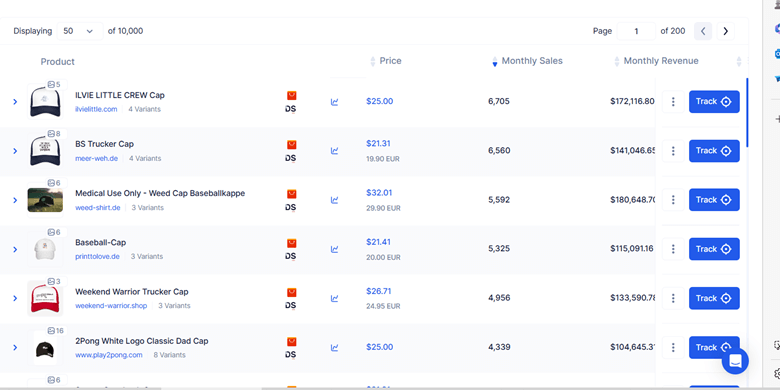Click the red store icon for ILVIE LITTLE CREW Cap
The height and width of the screenshot is (390, 780).
pos(292,96)
